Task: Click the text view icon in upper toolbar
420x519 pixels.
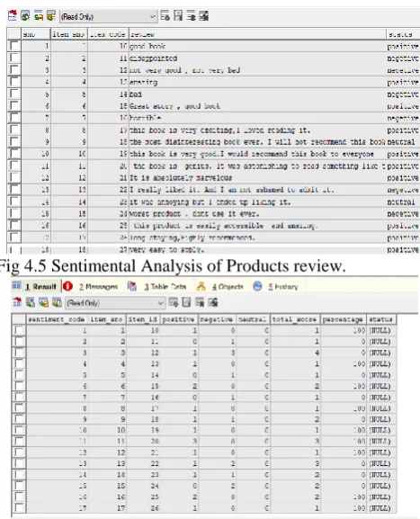Action: pyautogui.click(x=191, y=15)
